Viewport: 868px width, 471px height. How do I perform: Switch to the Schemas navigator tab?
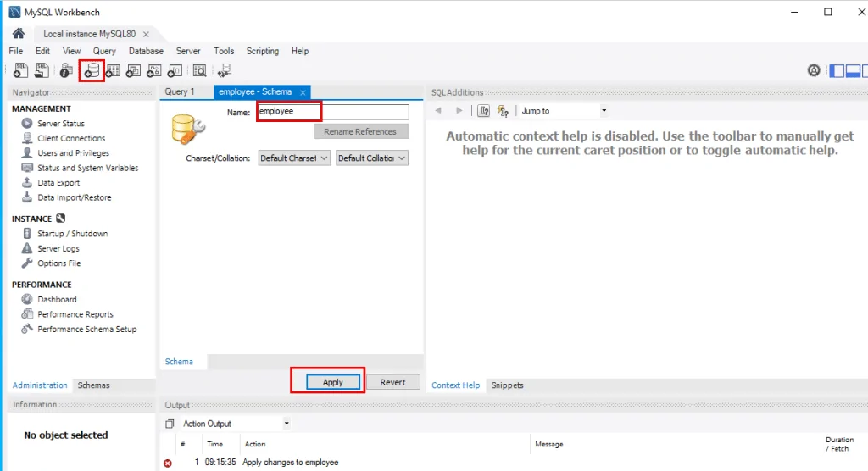93,385
